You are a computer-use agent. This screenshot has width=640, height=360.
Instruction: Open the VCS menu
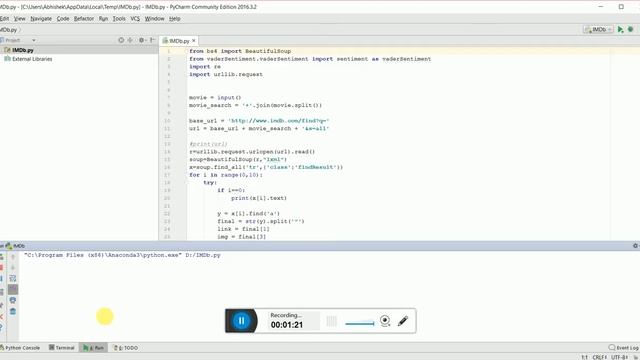click(x=135, y=19)
